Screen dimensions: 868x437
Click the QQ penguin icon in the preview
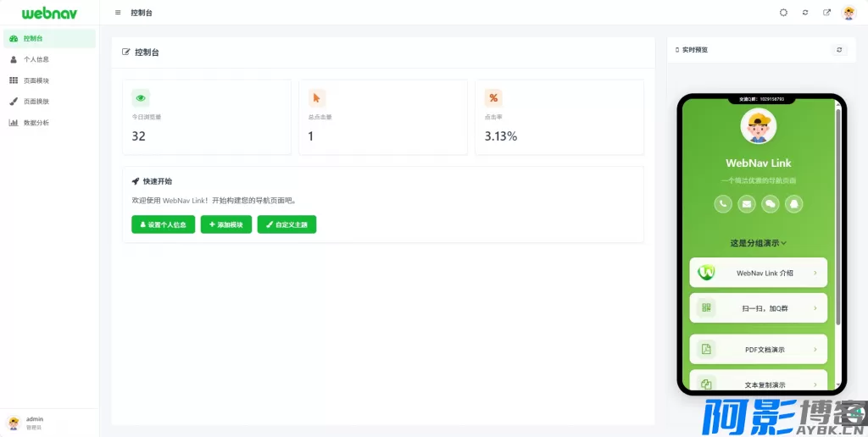pos(794,203)
